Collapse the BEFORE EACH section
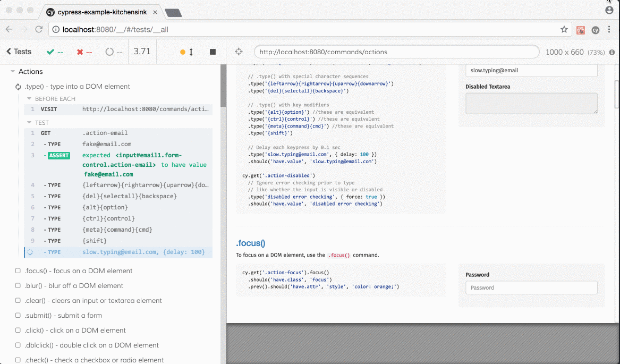Screen dimensions: 620x364 pyautogui.click(x=29, y=98)
